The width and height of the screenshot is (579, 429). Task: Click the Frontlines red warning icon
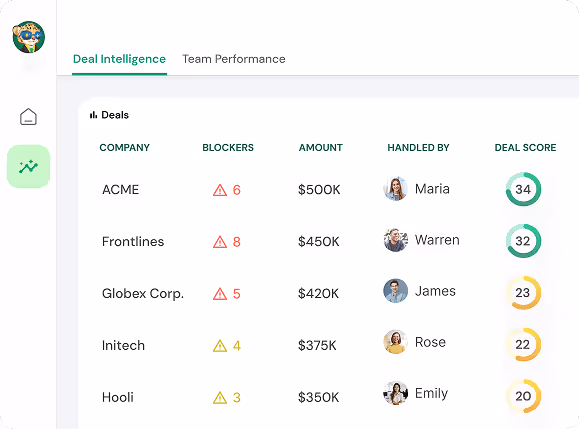(x=220, y=242)
